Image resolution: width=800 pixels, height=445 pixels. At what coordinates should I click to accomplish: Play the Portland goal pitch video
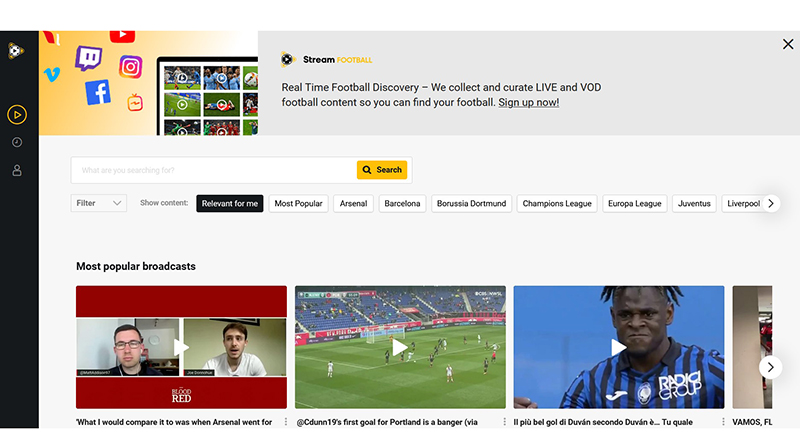(x=400, y=347)
